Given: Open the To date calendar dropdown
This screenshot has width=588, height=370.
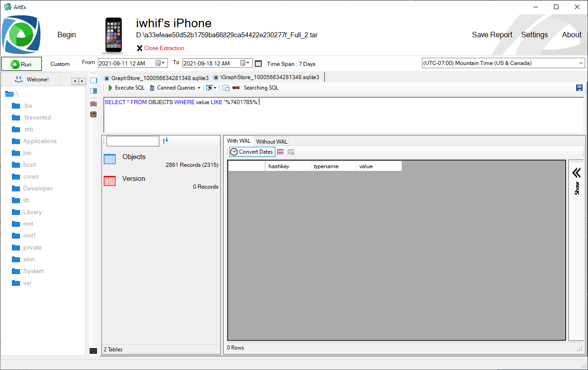Looking at the screenshot, I should tap(246, 63).
